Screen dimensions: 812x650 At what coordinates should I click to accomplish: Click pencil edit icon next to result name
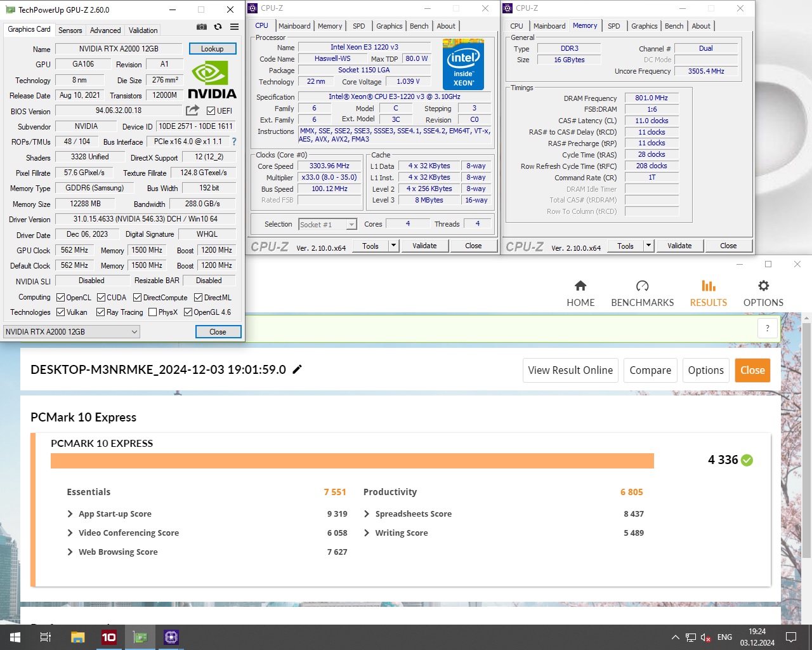coord(297,369)
